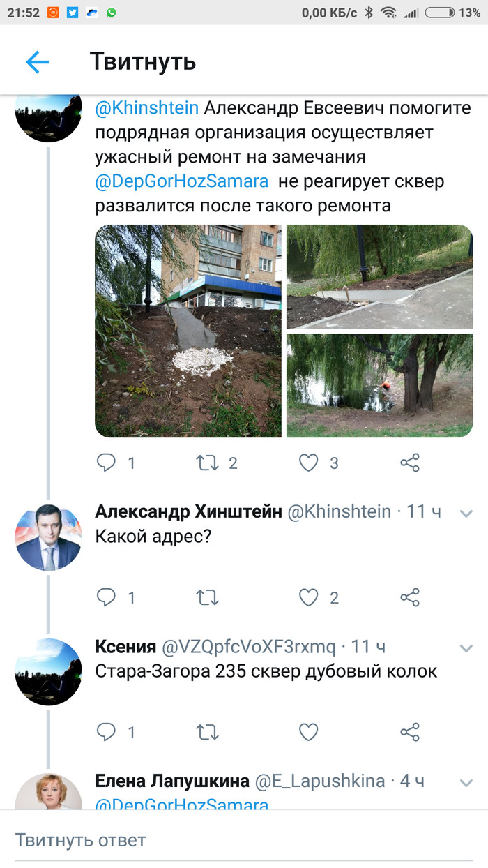
Task: Retweet Ксения's address reply
Action: pyautogui.click(x=207, y=732)
